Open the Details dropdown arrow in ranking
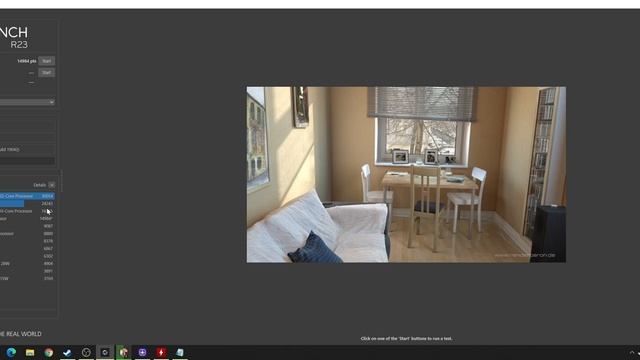Screen dimensions: 640x360 pos(51,185)
